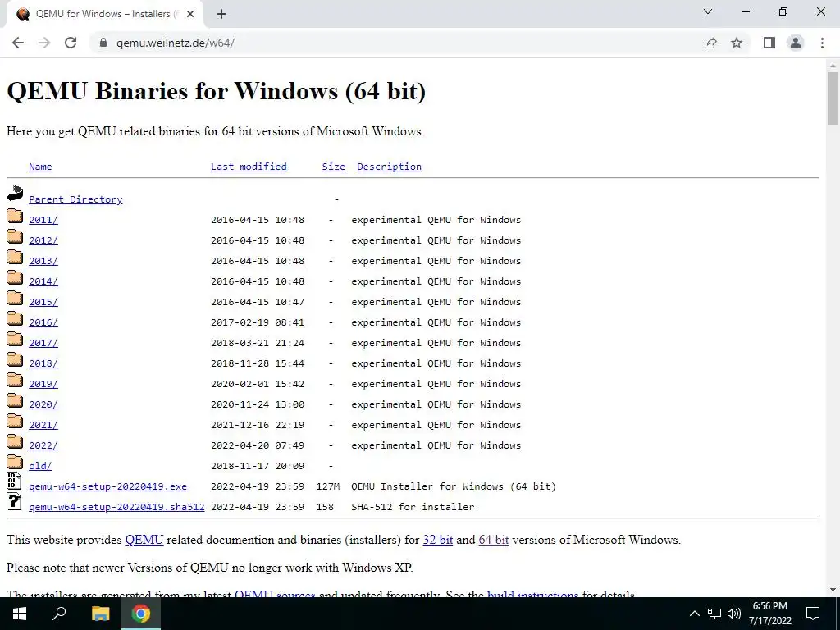Click the padlock site info icon
The image size is (840, 630).
point(103,43)
